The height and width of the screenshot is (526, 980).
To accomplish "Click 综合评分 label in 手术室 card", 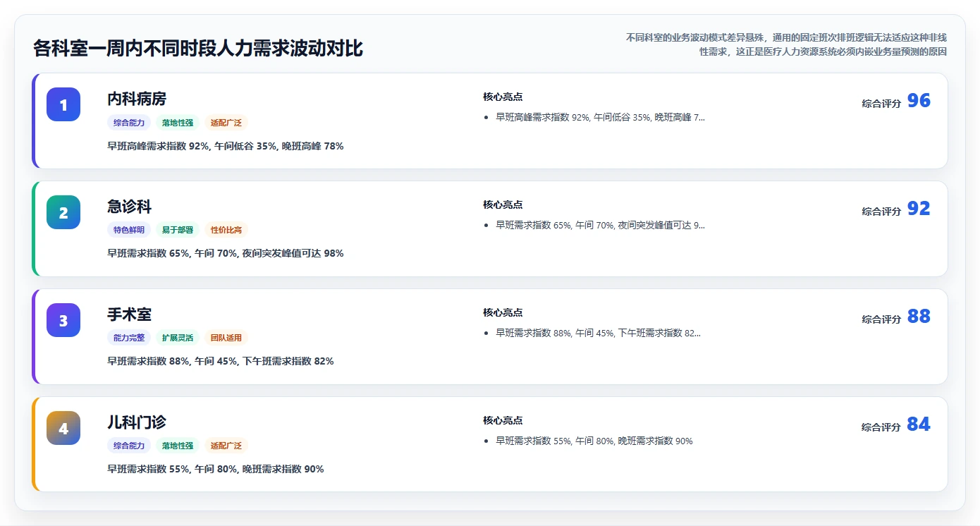I will 881,319.
